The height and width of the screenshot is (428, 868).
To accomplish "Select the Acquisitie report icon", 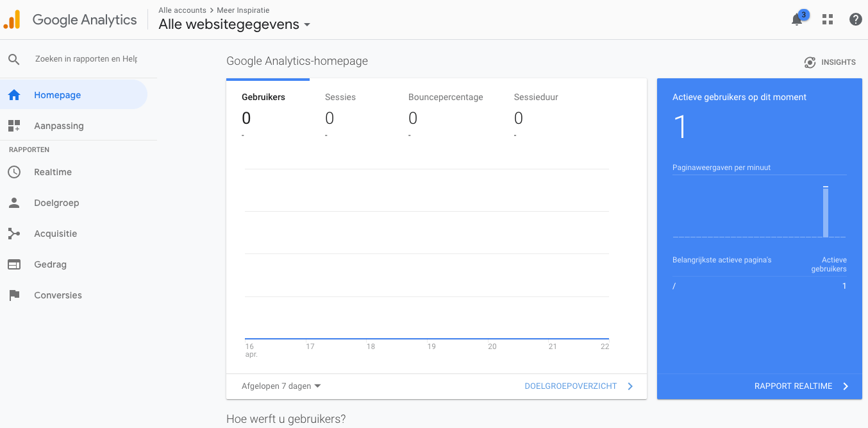I will 14,234.
